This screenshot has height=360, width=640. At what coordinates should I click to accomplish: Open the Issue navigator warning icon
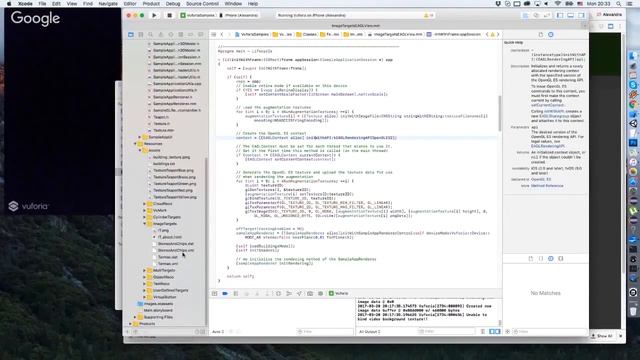point(161,35)
